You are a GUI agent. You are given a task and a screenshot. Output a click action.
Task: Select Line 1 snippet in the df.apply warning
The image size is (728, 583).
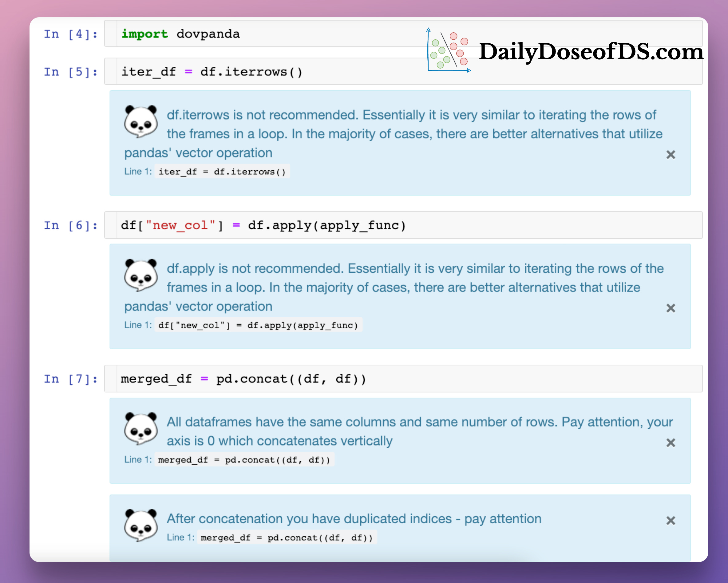pyautogui.click(x=258, y=325)
